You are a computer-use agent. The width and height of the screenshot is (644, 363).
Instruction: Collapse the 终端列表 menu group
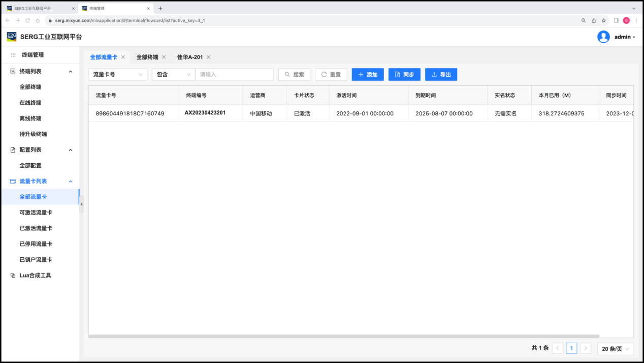[71, 72]
